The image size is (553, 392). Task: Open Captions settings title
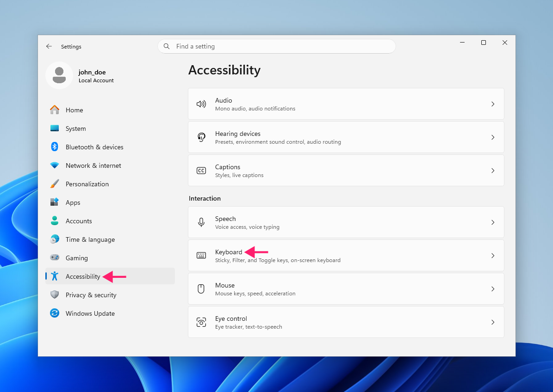click(228, 167)
